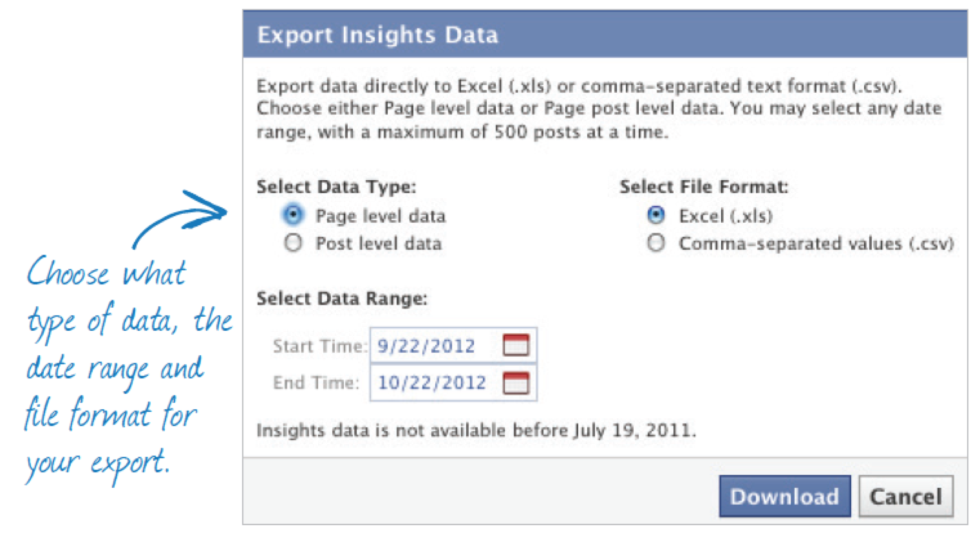Click the 'Insights data is not available' notice
The width and height of the screenshot is (980, 538).
point(476,430)
